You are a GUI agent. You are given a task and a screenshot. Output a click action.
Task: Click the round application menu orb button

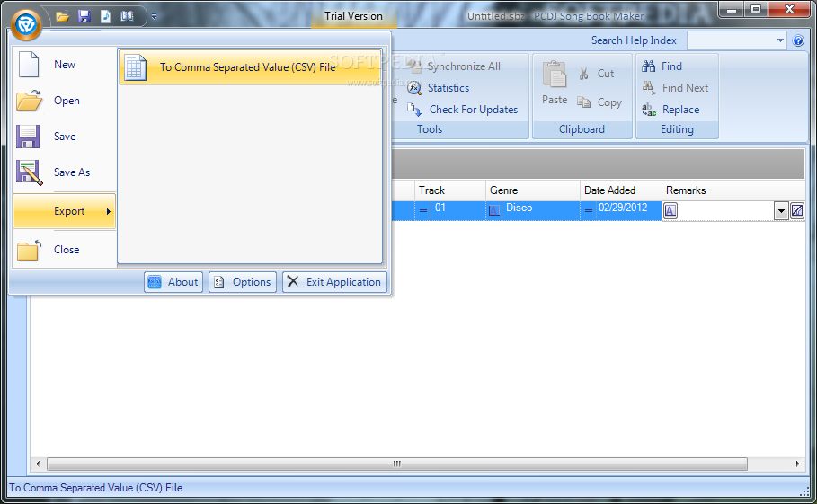pyautogui.click(x=25, y=24)
